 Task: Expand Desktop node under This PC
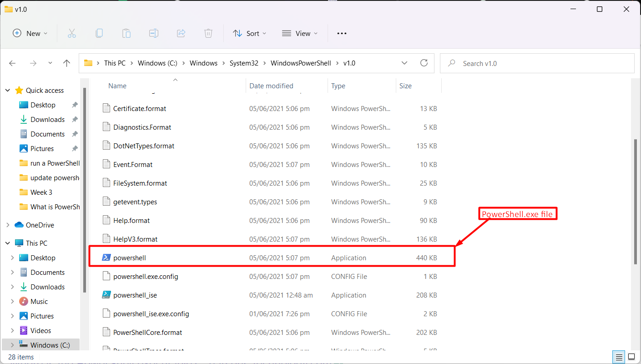pyautogui.click(x=13, y=258)
